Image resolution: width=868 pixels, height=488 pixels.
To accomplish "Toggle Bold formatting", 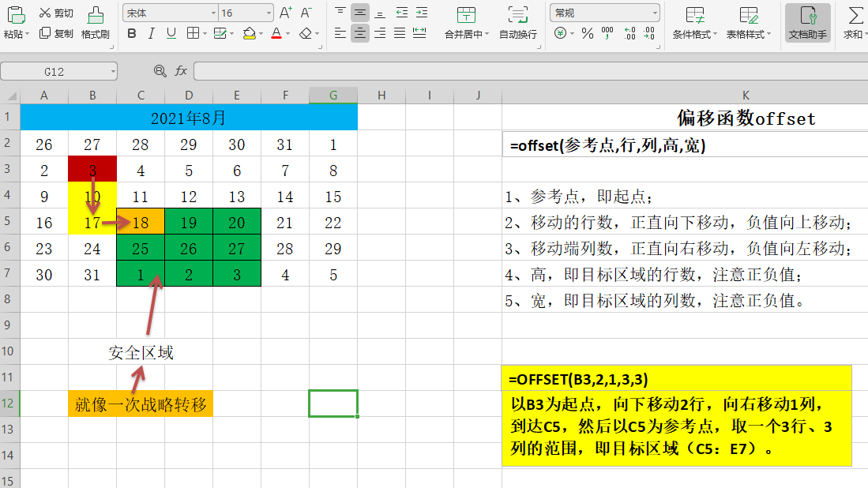I will click(x=132, y=34).
